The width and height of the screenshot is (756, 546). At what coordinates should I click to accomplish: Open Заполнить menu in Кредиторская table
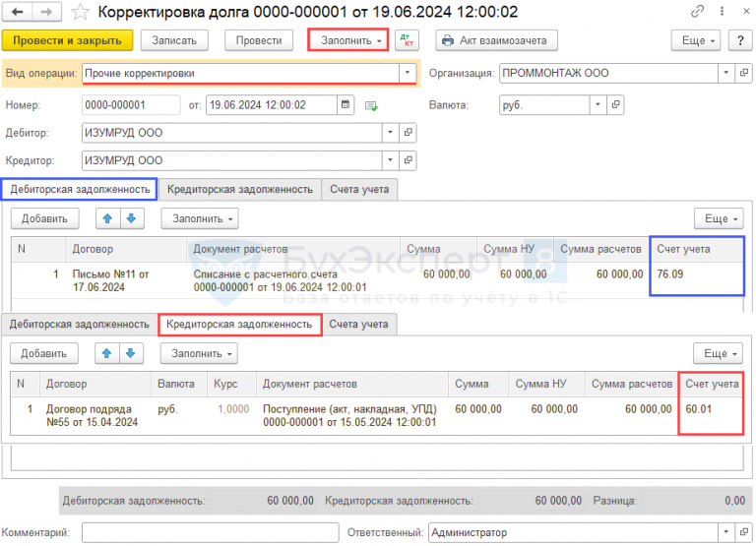point(199,354)
